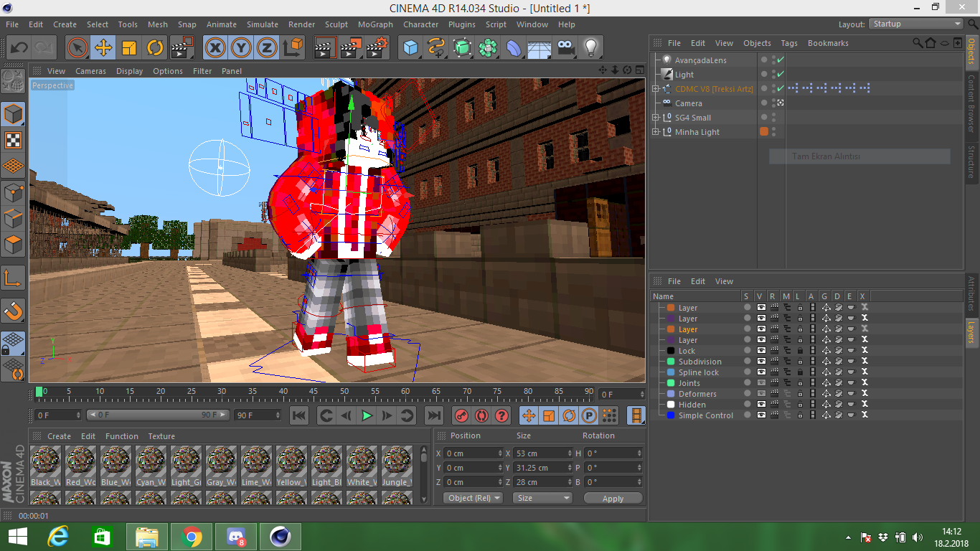Open the spline pen tools icon
This screenshot has height=551, width=980.
pyautogui.click(x=436, y=48)
